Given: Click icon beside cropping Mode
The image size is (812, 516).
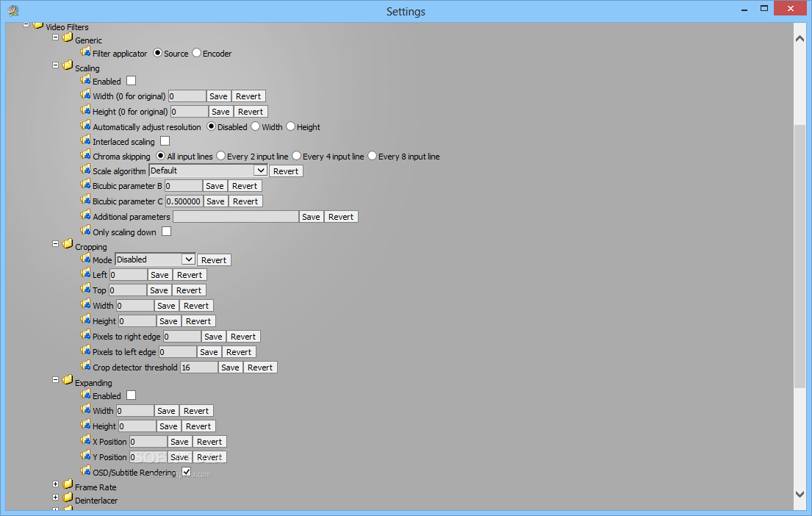Looking at the screenshot, I should pyautogui.click(x=85, y=258).
